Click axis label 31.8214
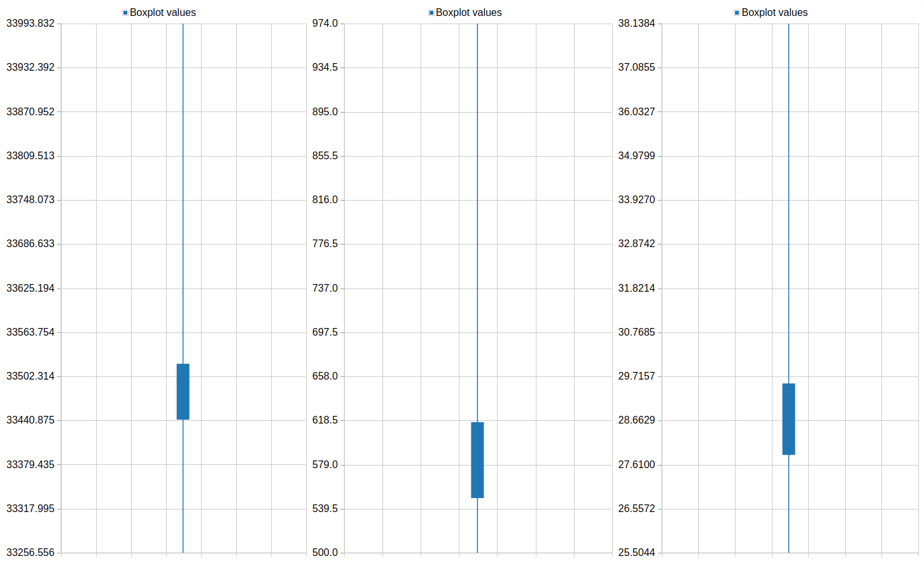 pos(636,289)
